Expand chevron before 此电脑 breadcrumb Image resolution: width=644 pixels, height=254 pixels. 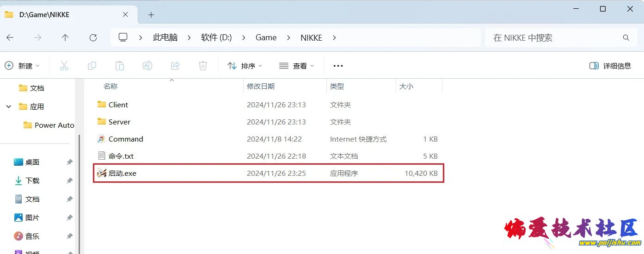click(141, 37)
